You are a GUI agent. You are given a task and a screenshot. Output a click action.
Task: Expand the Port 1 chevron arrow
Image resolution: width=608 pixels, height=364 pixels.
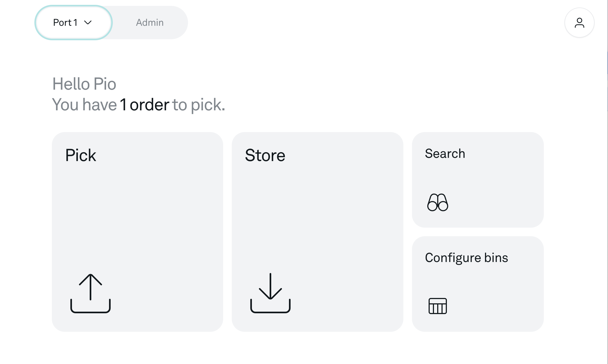tap(88, 23)
